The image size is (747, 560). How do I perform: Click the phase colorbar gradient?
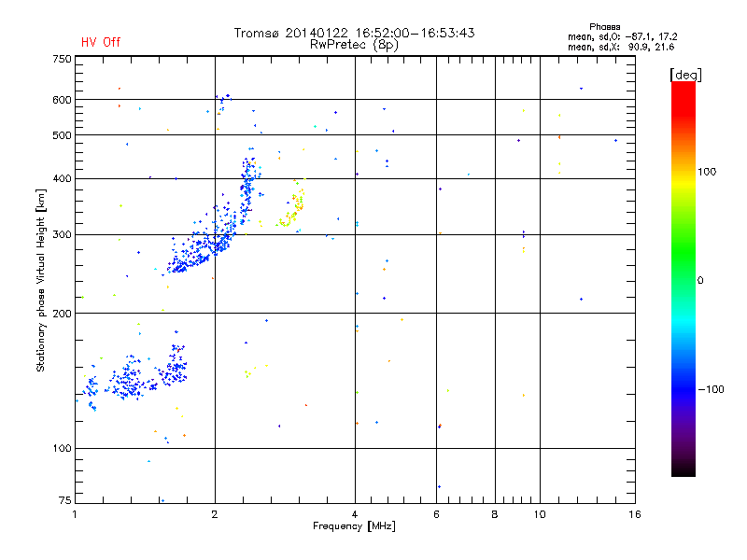[684, 278]
